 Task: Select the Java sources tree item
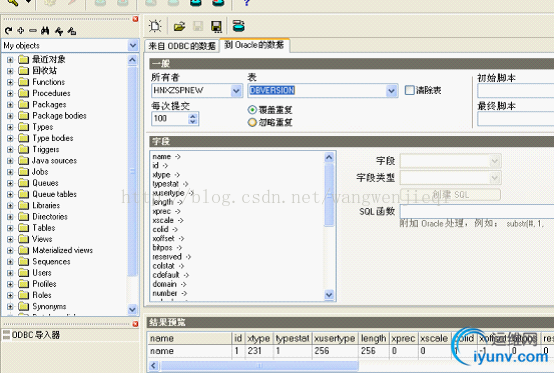click(x=54, y=160)
